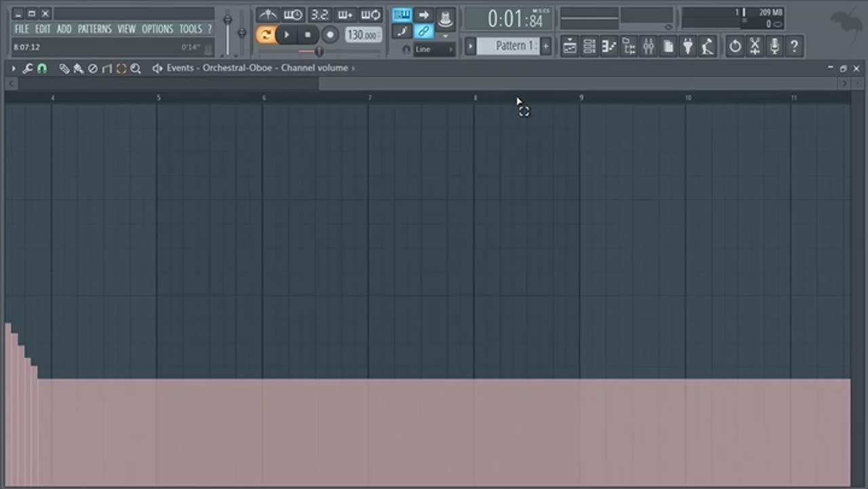Screen dimensions: 868x489
Task: Toggle the metronome
Action: pos(268,15)
